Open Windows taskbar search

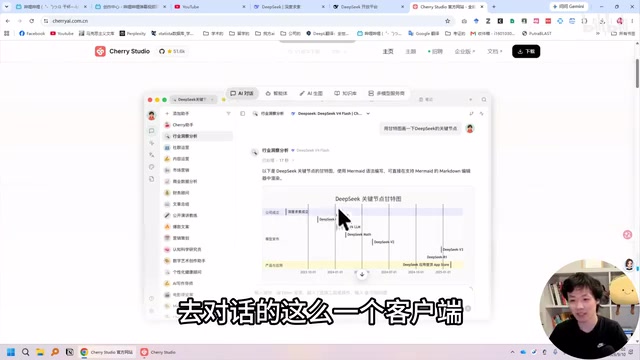pos(26,352)
